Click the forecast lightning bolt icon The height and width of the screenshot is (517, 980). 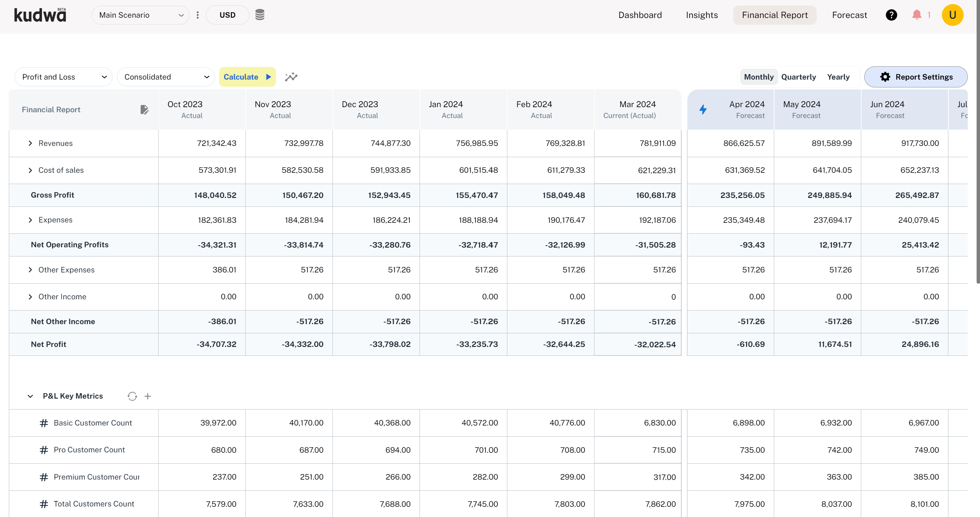point(703,110)
